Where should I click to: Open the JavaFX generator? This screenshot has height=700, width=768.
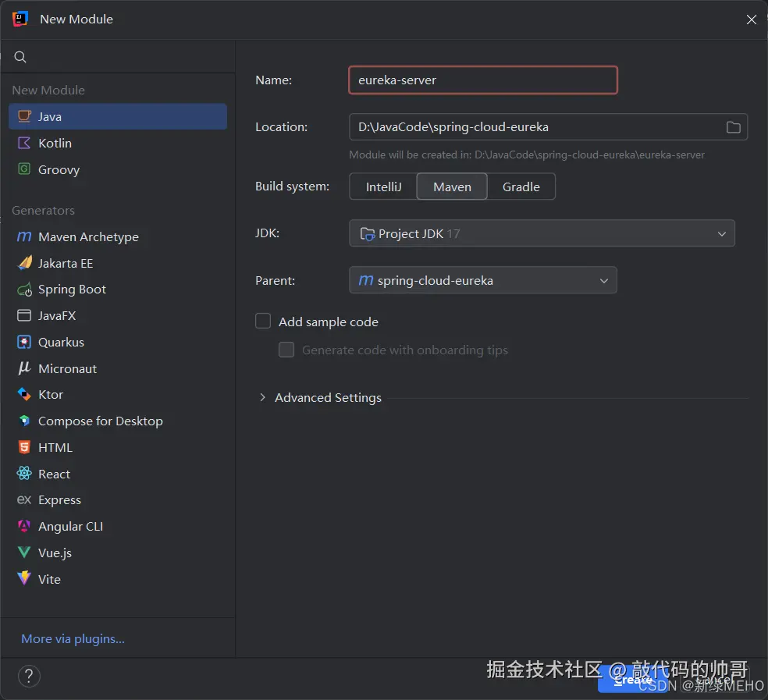click(x=118, y=315)
